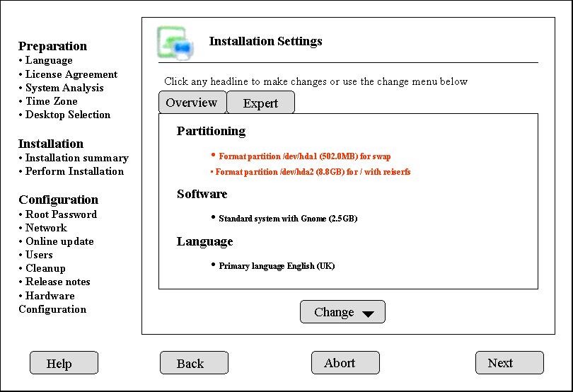Screen dimensions: 573x392
Task: Select the /dev/hda1 swap partition line
Action: point(301,156)
